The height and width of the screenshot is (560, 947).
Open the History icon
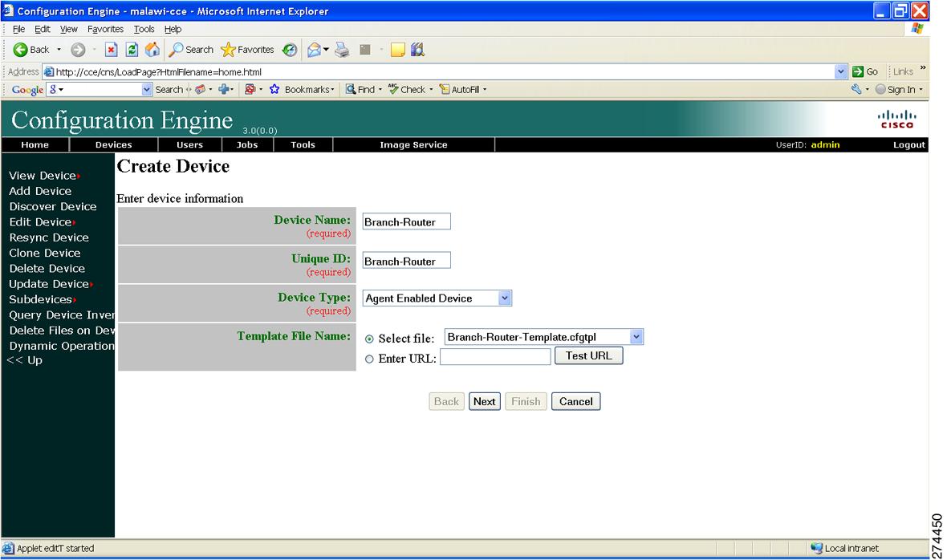[x=290, y=50]
